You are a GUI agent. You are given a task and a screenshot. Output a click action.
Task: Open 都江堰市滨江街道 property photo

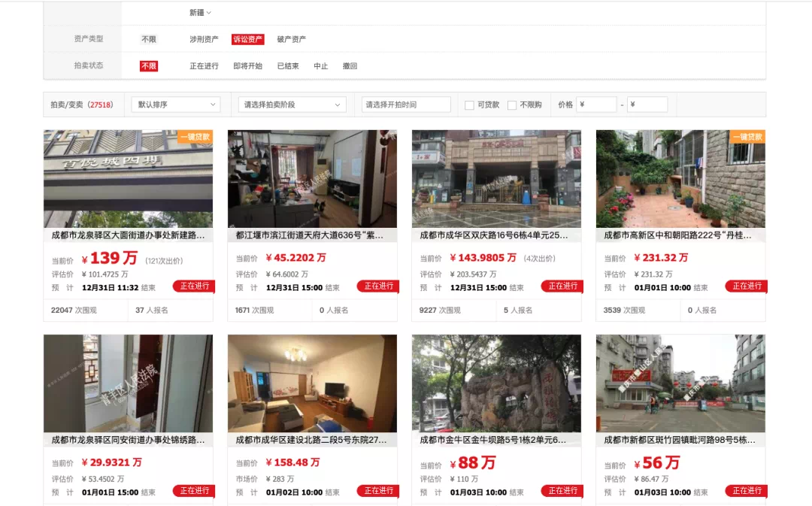312,179
